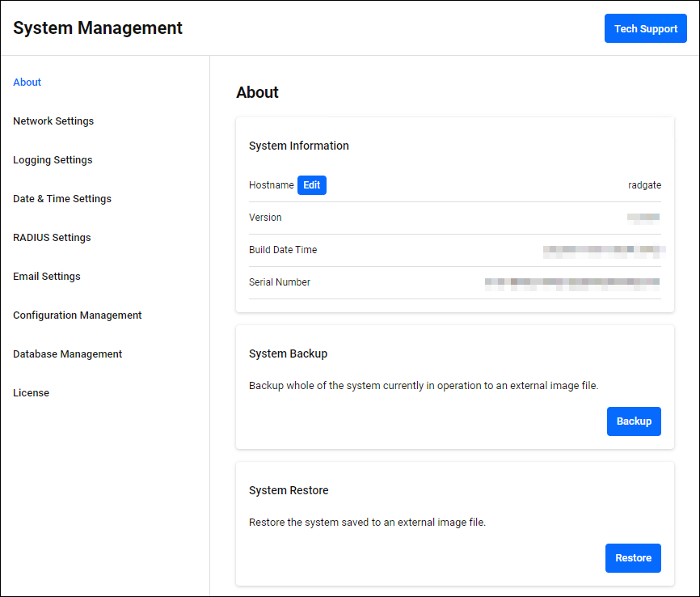This screenshot has height=597, width=700.
Task: Click the System Backup description text
Action: pyautogui.click(x=424, y=386)
